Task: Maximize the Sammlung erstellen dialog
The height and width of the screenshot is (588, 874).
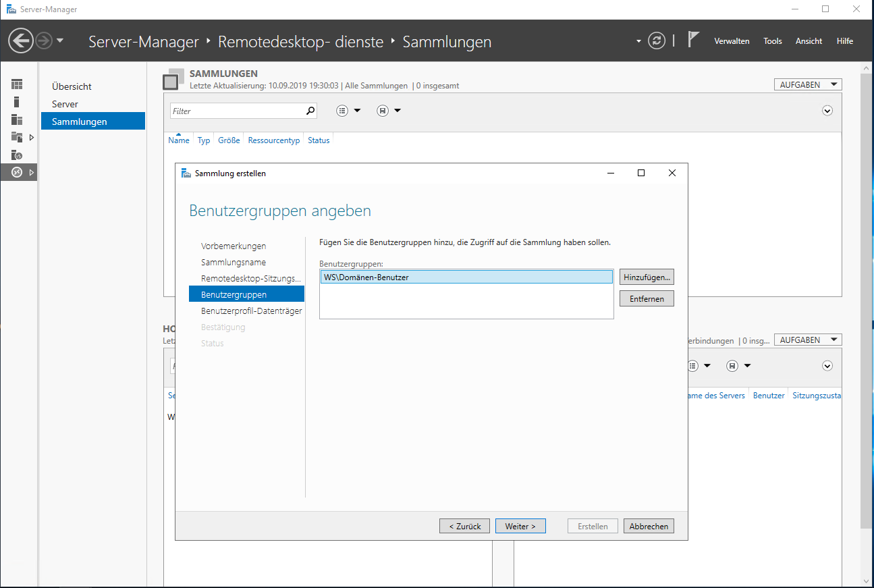Action: [641, 173]
